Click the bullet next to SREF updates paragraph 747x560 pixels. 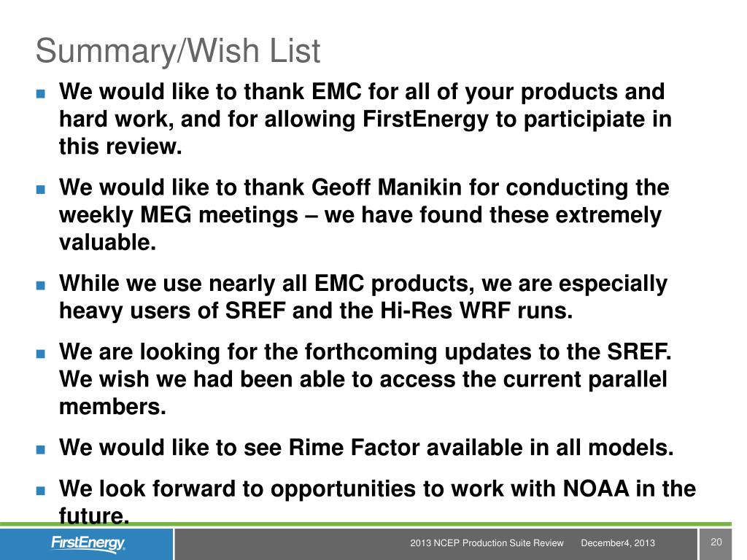pyautogui.click(x=41, y=354)
